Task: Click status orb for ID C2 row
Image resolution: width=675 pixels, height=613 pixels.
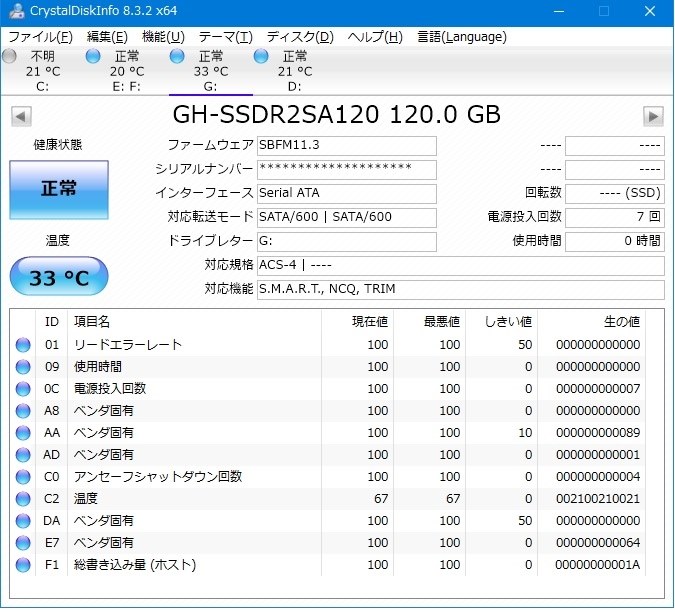Action: click(x=23, y=499)
